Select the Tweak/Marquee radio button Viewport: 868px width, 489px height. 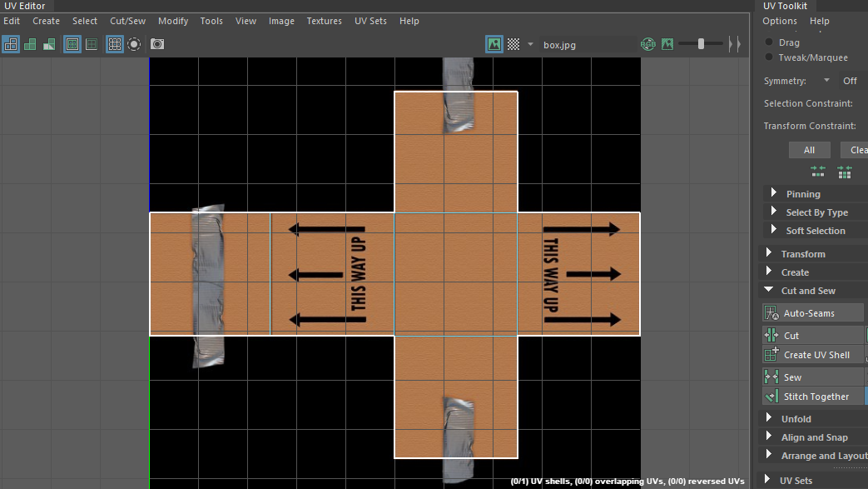[769, 57]
